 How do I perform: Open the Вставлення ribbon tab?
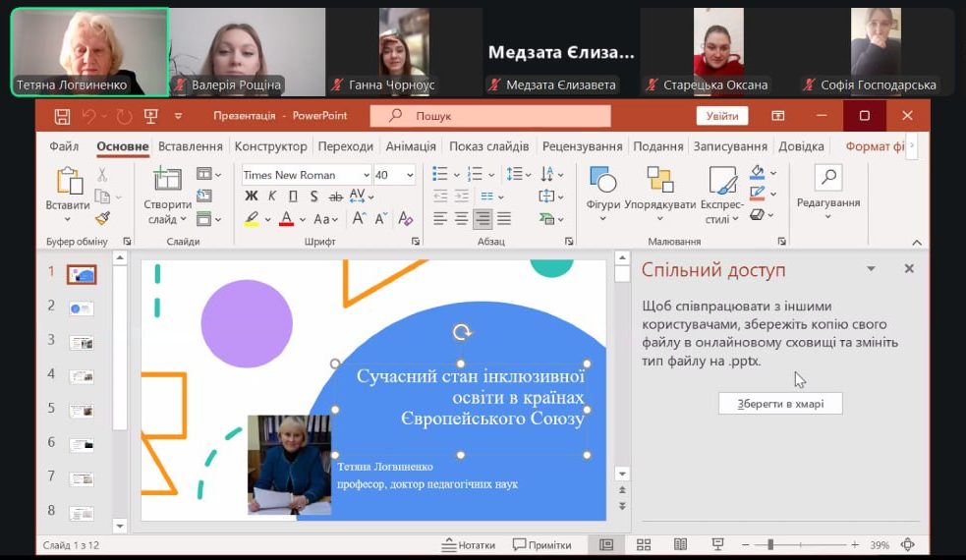[x=191, y=146]
